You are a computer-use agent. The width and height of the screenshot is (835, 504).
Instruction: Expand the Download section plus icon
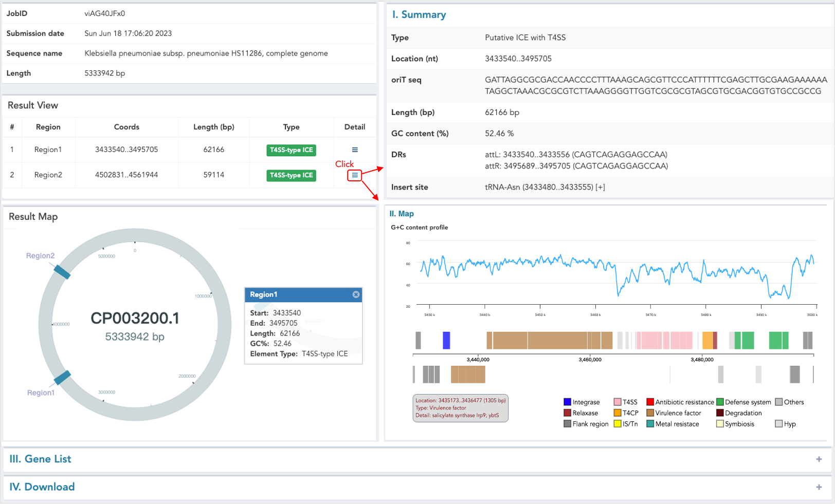819,487
